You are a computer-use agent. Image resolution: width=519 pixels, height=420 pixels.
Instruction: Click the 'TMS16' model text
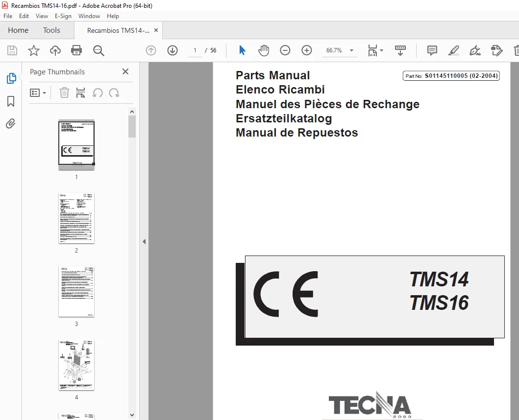[x=439, y=303]
